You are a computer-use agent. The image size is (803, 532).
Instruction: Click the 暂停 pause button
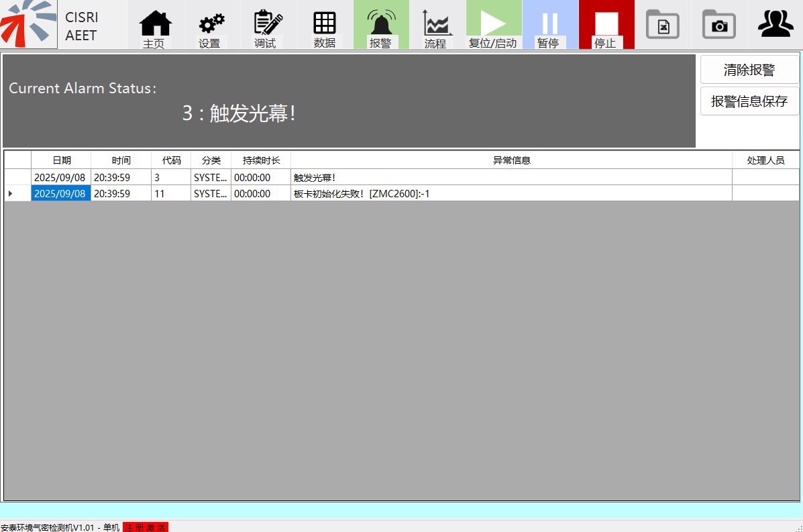(550, 25)
